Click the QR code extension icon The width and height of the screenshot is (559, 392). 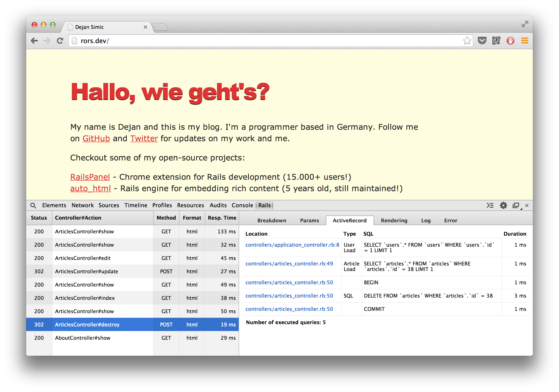click(496, 41)
